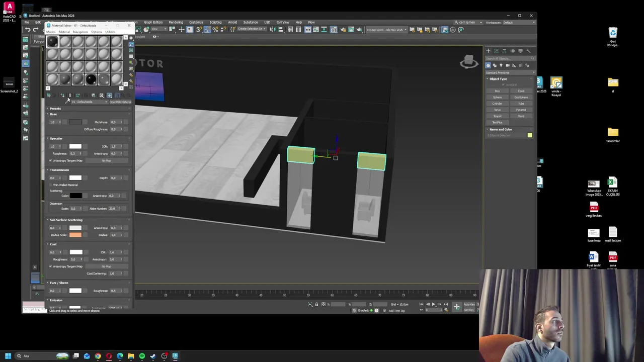This screenshot has height=362, width=644.
Task: Click the orange Radius Scale color swatch
Action: (75, 235)
